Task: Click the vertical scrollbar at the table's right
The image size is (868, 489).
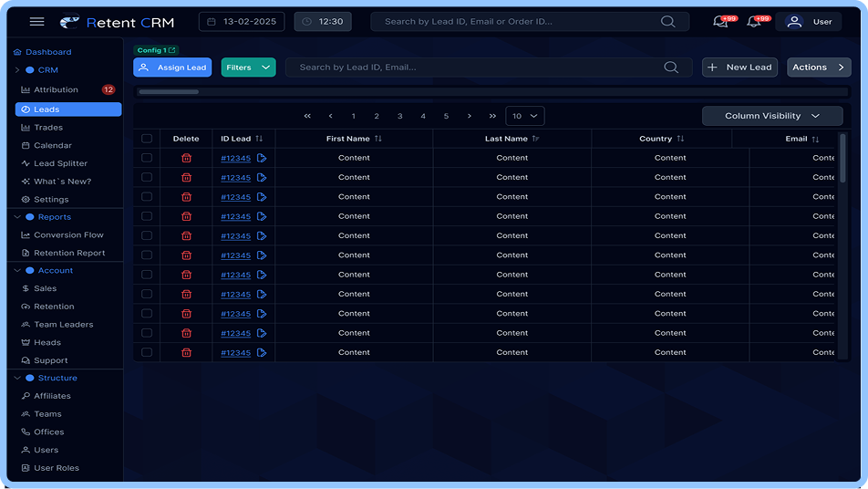Action: tap(842, 158)
